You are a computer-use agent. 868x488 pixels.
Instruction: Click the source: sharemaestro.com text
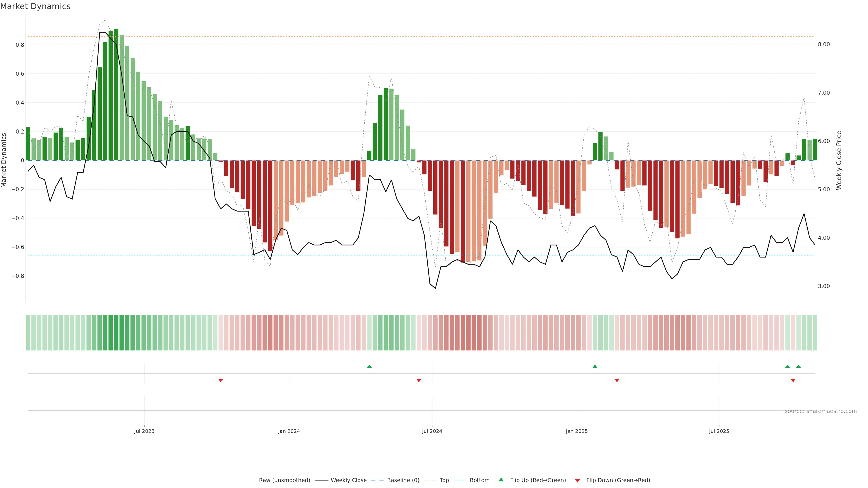point(821,411)
